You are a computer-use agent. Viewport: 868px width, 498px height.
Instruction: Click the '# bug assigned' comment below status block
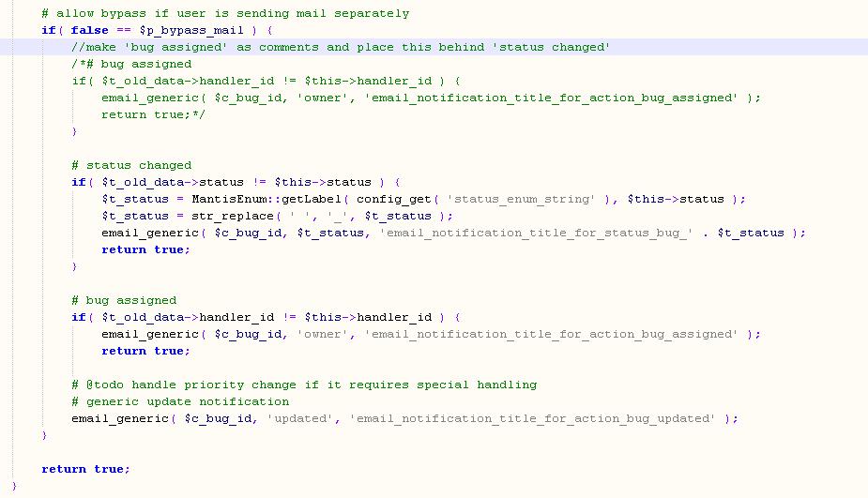[124, 300]
